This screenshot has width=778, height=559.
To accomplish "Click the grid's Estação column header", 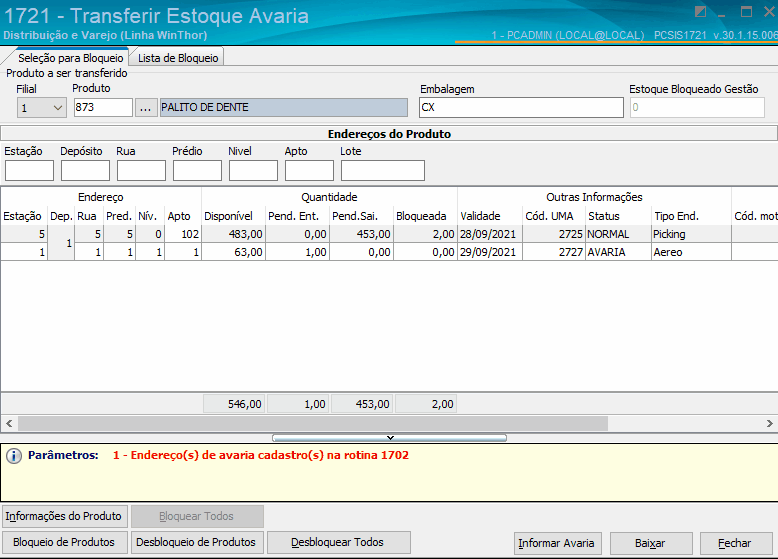I will (x=23, y=216).
